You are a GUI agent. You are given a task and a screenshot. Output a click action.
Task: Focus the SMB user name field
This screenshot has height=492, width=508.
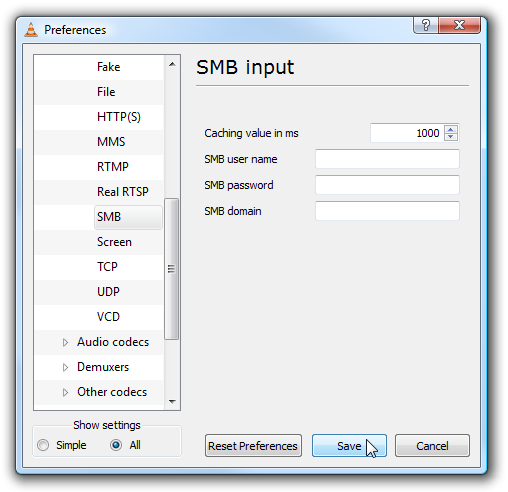(x=387, y=159)
